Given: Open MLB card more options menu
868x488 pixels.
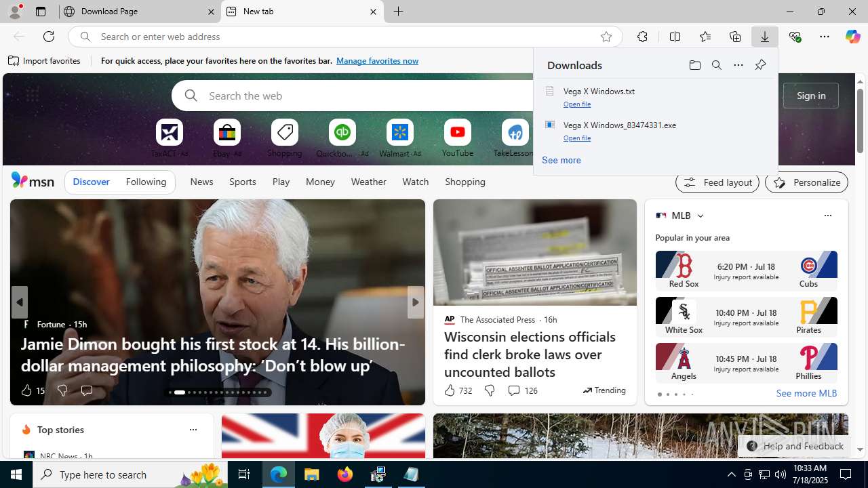Looking at the screenshot, I should 827,216.
